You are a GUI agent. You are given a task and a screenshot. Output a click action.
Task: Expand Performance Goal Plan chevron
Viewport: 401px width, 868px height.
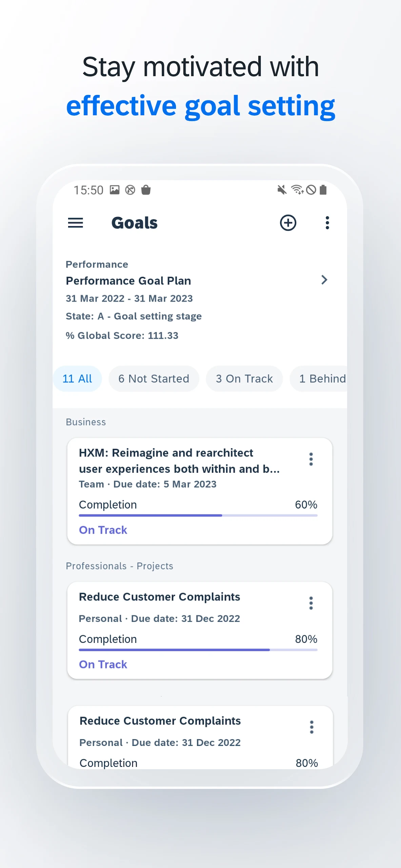324,280
